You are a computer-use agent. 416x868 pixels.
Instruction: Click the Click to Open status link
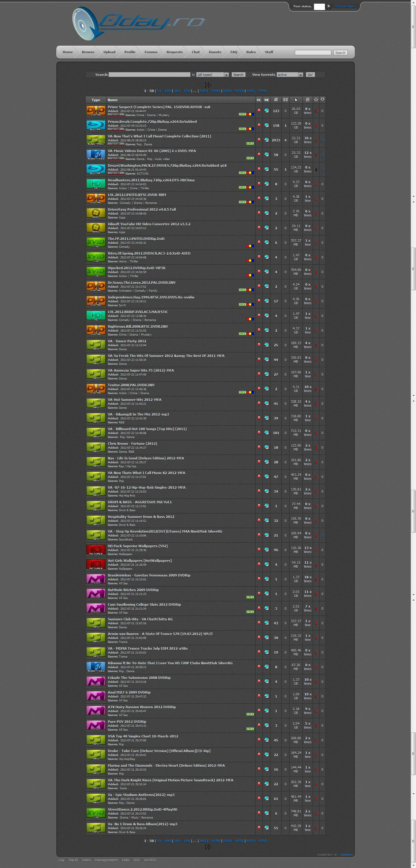pos(345,6)
